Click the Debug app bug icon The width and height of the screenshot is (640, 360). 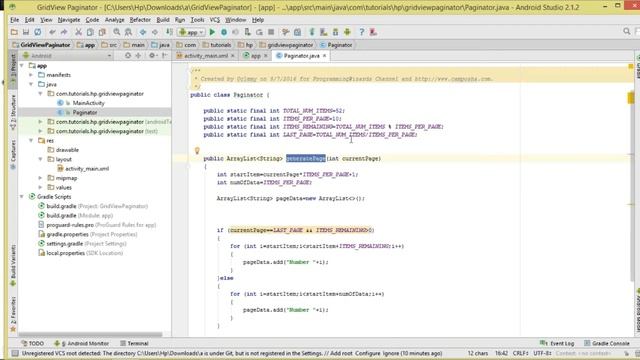coord(224,32)
